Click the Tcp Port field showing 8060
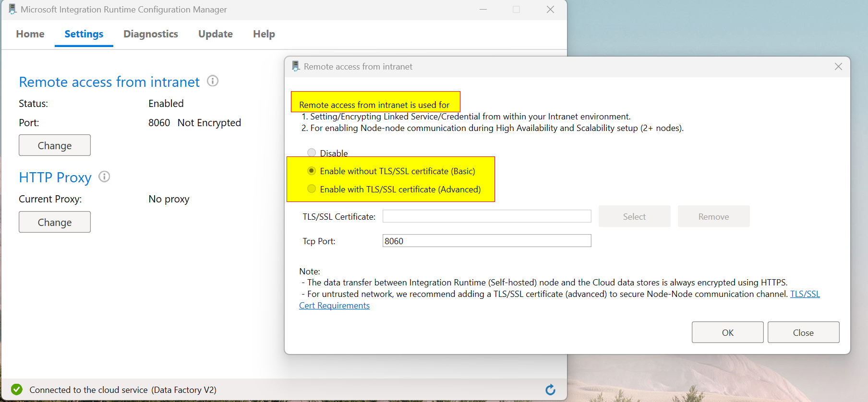Viewport: 868px width, 402px height. click(487, 241)
